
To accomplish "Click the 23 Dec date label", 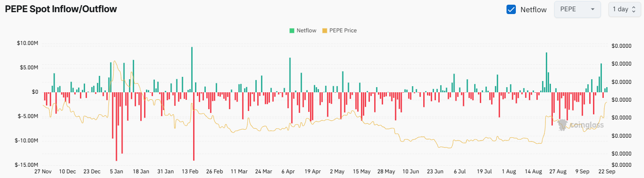I will 93,171.
